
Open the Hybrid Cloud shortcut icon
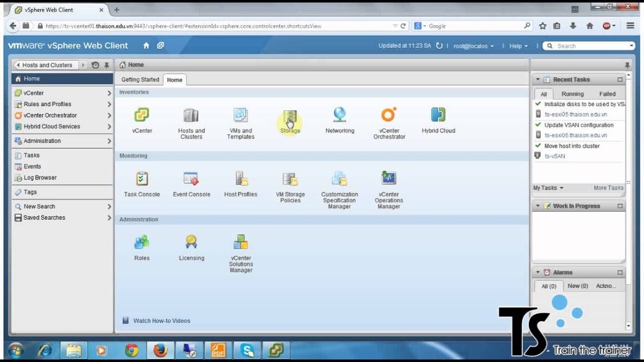pos(438,115)
